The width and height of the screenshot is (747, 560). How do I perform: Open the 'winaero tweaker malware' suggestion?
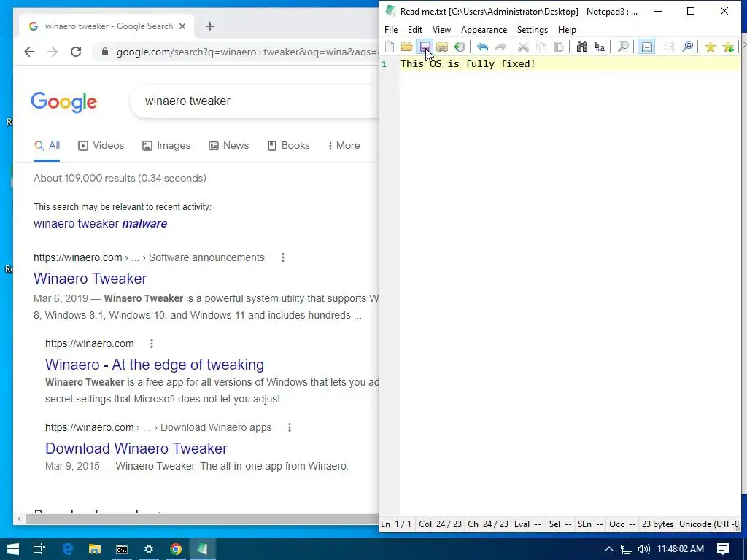tap(100, 223)
